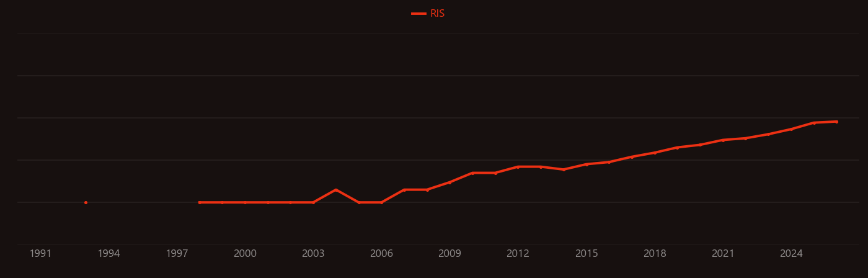Click the 2021 x-axis label
Image resolution: width=868 pixels, height=278 pixels.
[723, 254]
